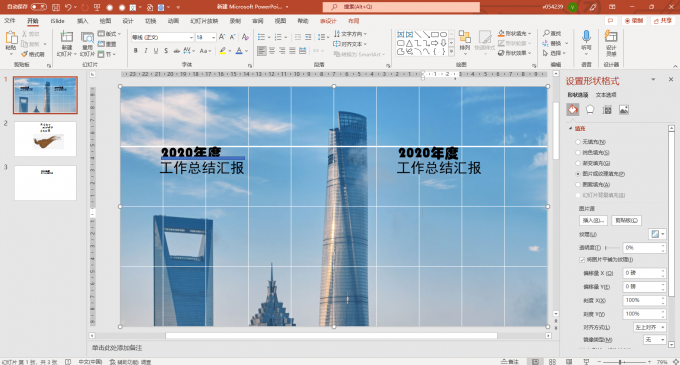The width and height of the screenshot is (680, 365).
Task: Toggle the AutoSave switch
Action: click(x=38, y=7)
